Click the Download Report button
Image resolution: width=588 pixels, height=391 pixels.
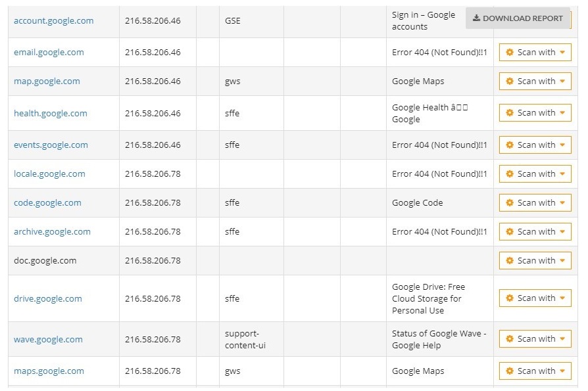[x=518, y=18]
